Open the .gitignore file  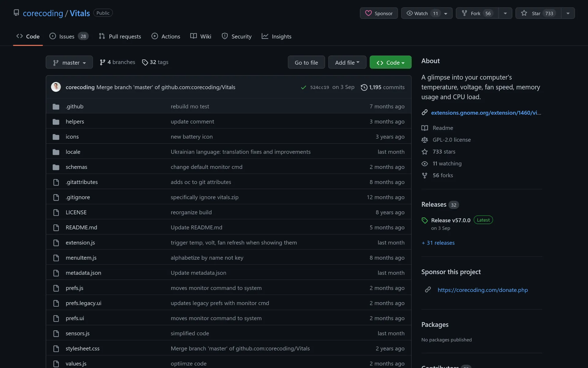(x=78, y=197)
